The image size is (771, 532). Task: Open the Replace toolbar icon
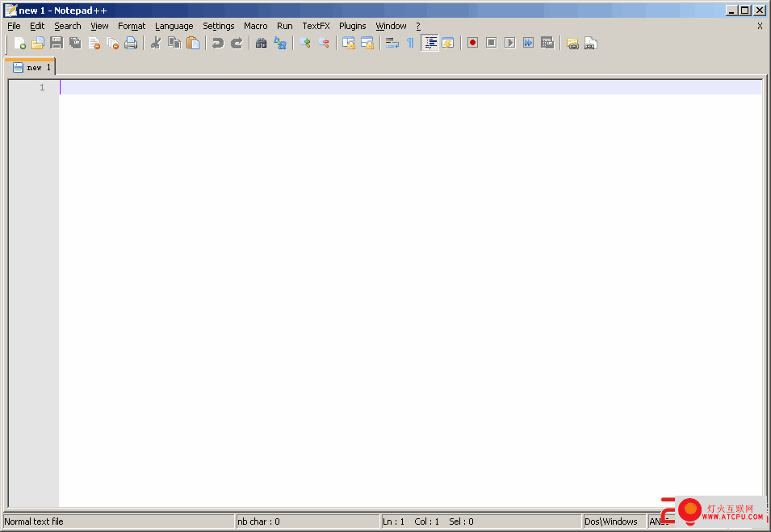(280, 44)
